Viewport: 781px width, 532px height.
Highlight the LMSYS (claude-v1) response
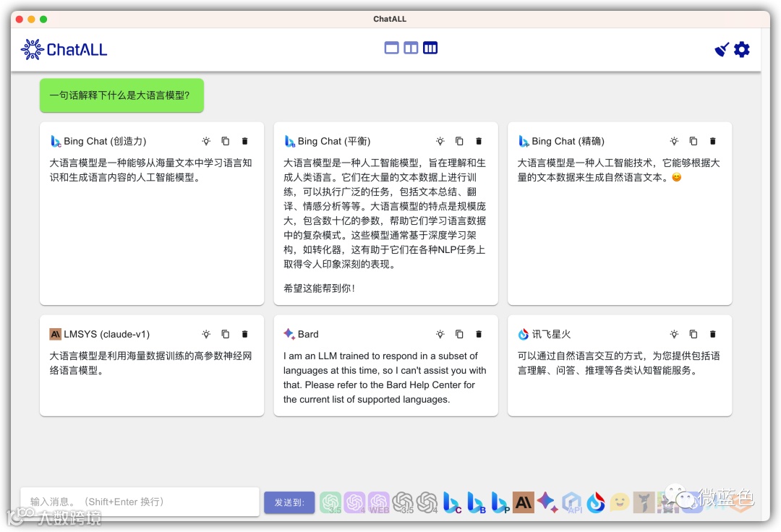pyautogui.click(x=206, y=334)
